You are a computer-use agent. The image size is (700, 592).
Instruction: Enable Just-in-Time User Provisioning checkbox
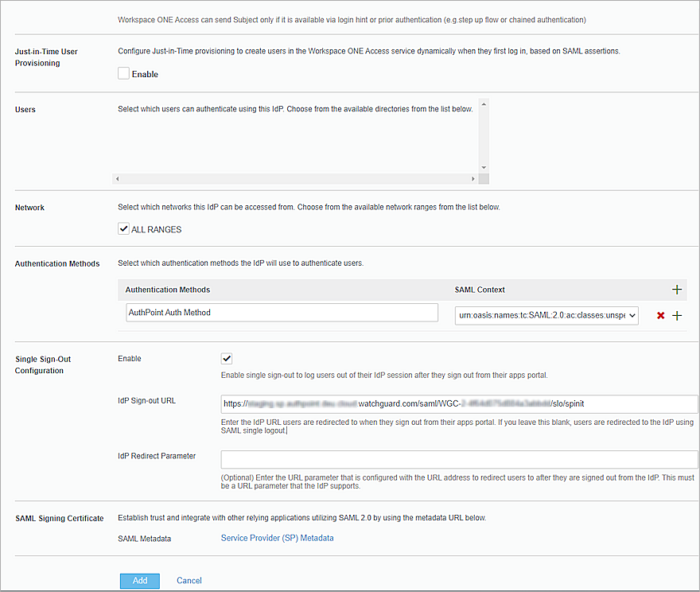point(123,74)
